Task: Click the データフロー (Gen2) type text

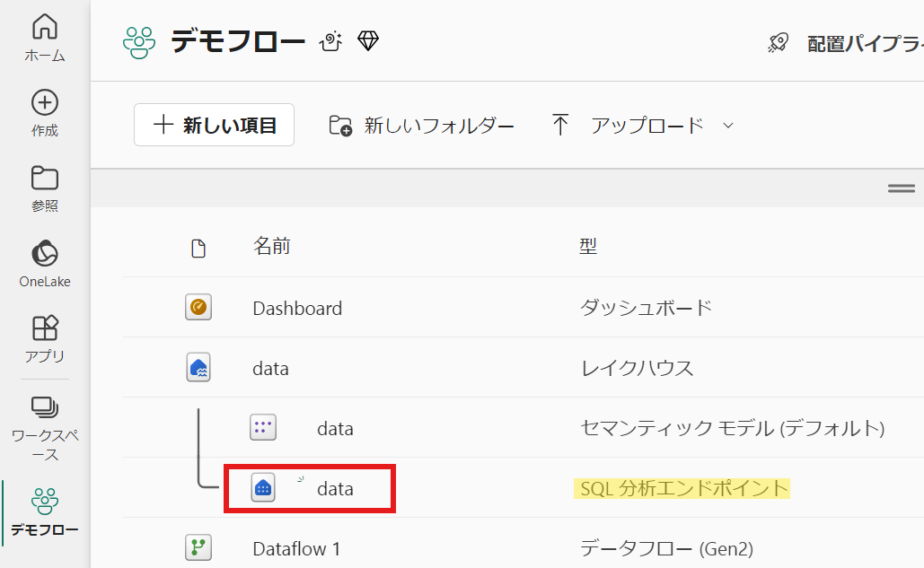Action: [x=667, y=548]
